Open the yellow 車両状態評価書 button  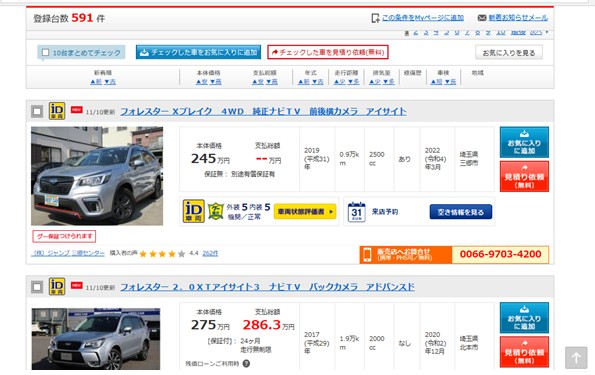click(305, 212)
